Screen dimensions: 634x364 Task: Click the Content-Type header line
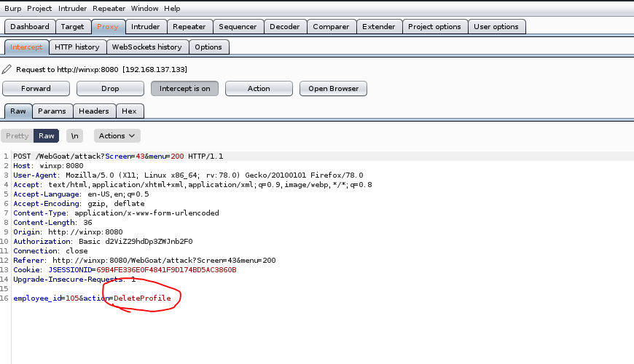(x=116, y=213)
